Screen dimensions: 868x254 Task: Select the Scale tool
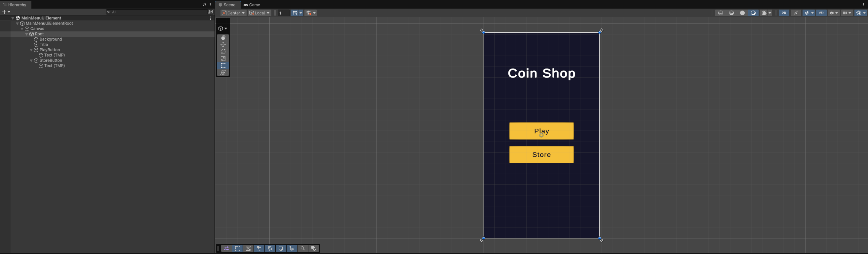click(x=223, y=59)
